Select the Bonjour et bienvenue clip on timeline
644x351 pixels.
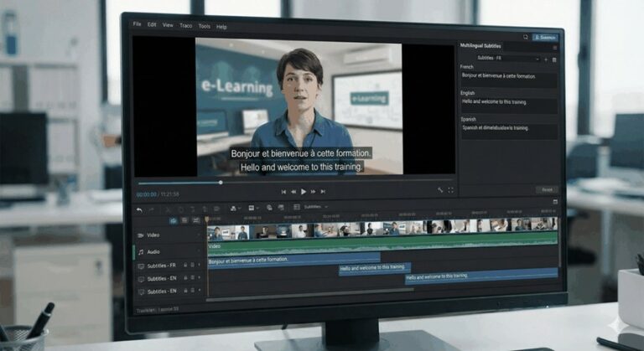(x=293, y=260)
